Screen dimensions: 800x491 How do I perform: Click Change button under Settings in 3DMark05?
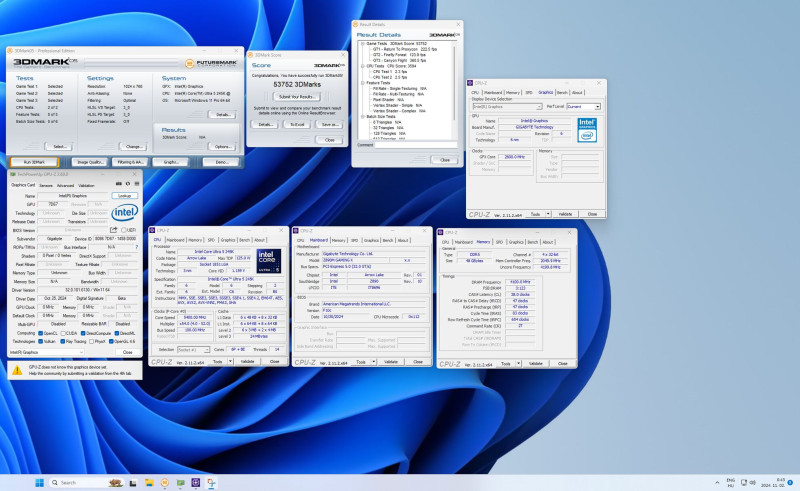[x=134, y=146]
